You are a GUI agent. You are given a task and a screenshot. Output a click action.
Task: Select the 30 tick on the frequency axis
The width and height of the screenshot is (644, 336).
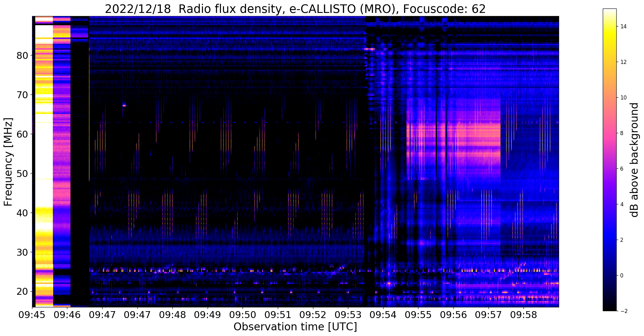(22, 252)
